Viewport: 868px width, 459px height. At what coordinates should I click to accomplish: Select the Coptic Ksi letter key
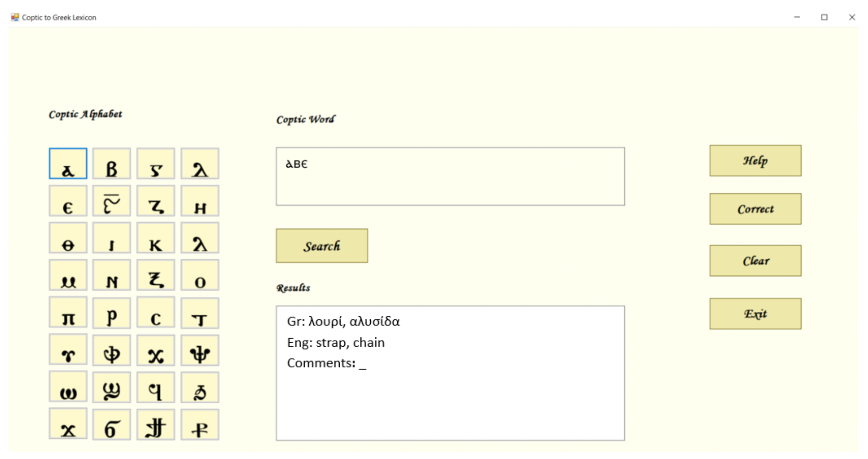pyautogui.click(x=156, y=275)
